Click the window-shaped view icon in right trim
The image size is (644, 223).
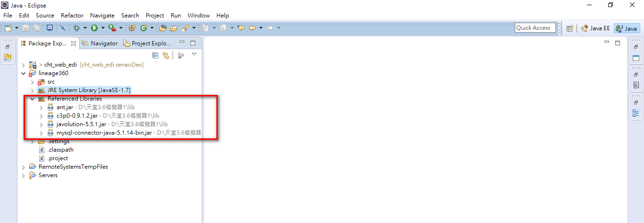636,58
